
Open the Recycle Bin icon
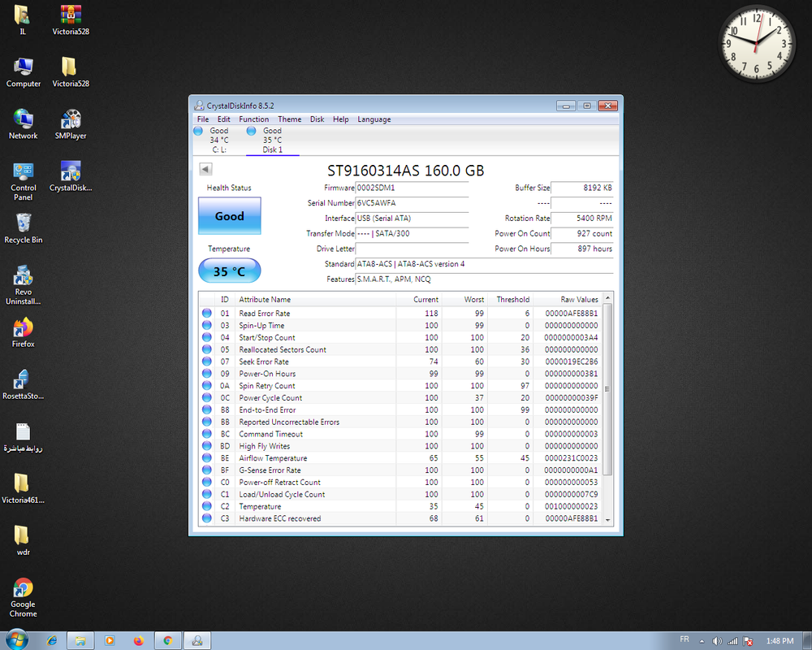24,228
